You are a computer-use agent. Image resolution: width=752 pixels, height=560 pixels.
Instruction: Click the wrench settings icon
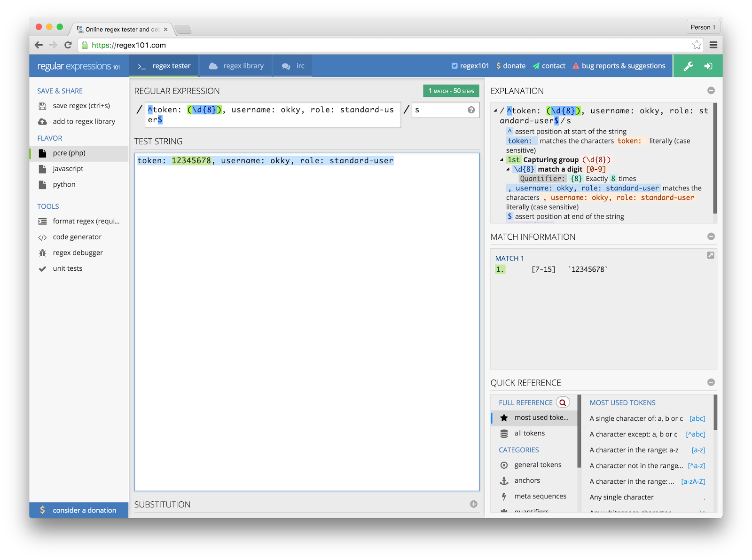point(688,66)
